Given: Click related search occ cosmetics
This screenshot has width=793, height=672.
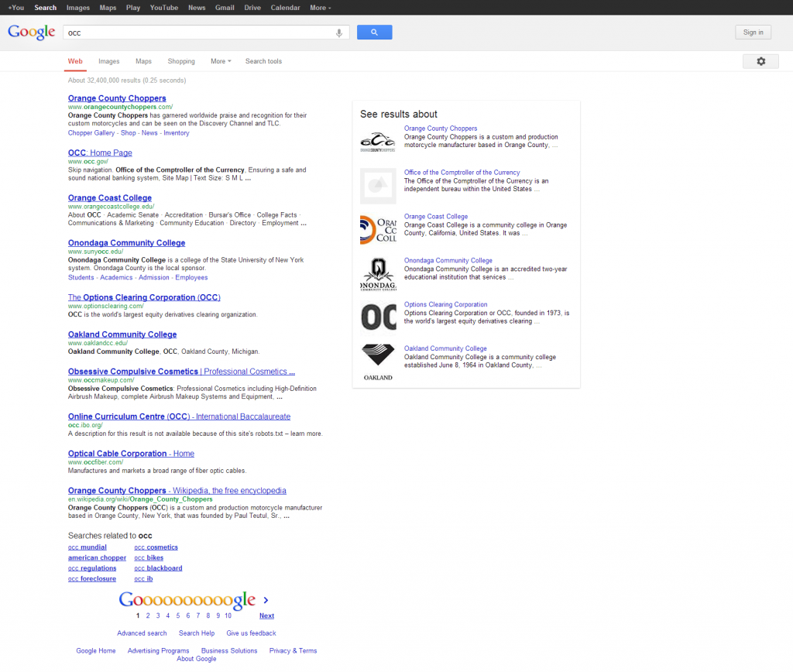Looking at the screenshot, I should click(x=156, y=547).
